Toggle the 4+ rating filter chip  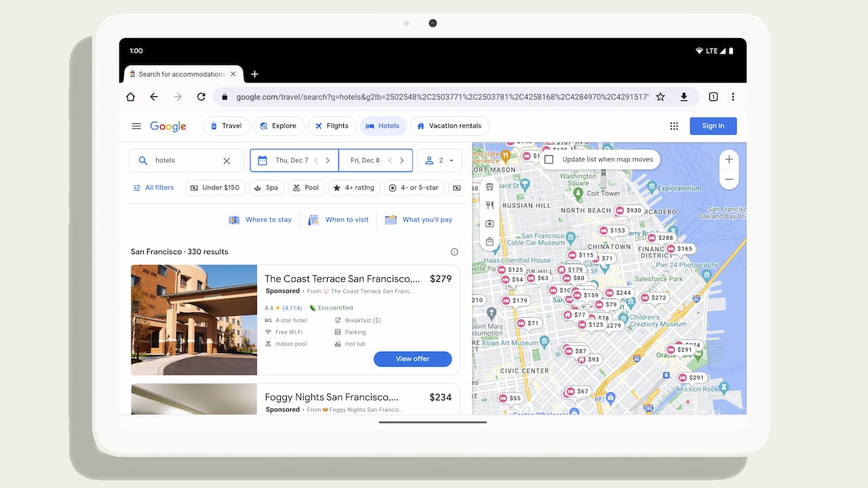(354, 188)
